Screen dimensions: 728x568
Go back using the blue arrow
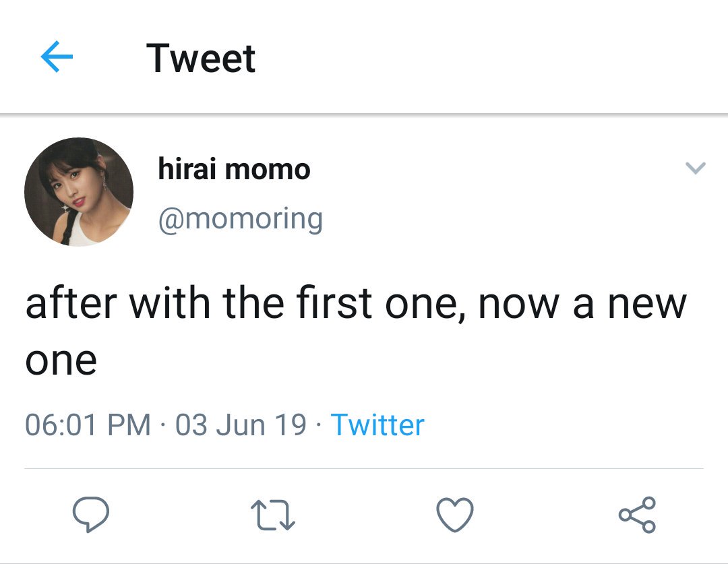pyautogui.click(x=57, y=57)
